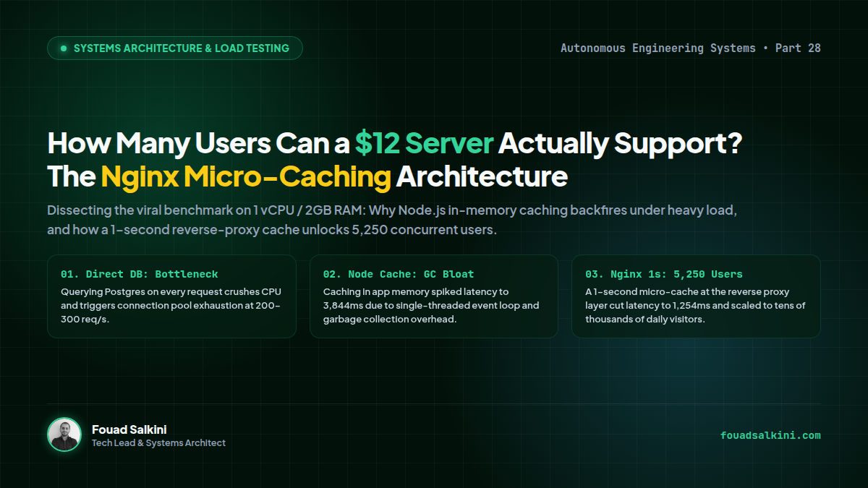Click the subtitle mentioning 5,250 concurrent users

392,221
